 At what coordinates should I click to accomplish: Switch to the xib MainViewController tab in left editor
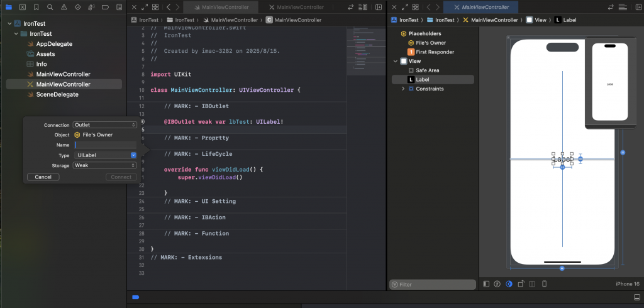[x=297, y=7]
